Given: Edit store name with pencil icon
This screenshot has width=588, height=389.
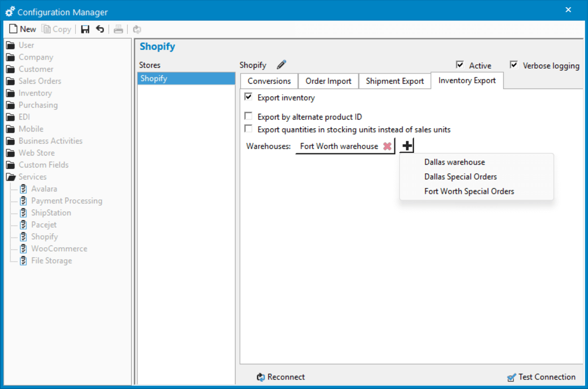Looking at the screenshot, I should [282, 65].
